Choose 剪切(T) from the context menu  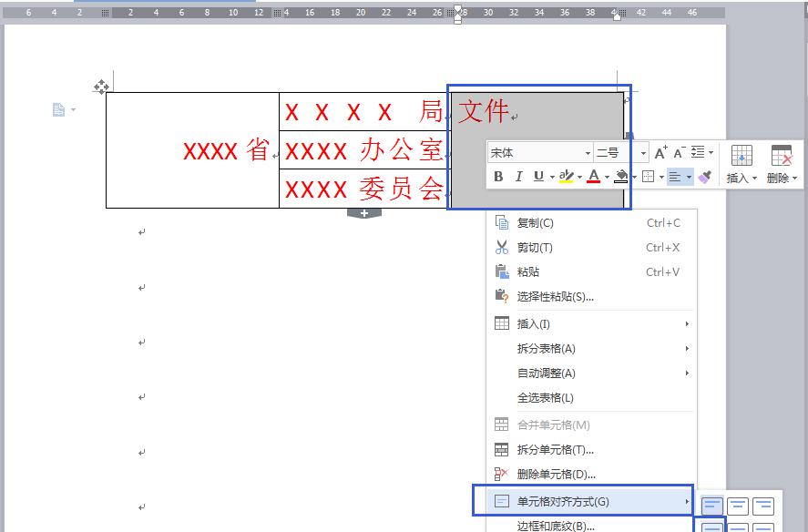591,248
